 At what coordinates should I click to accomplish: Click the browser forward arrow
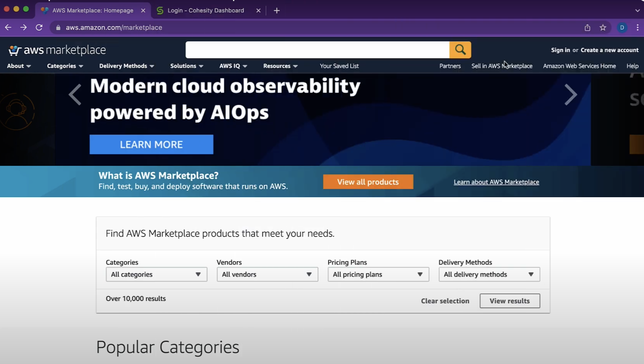click(x=23, y=27)
